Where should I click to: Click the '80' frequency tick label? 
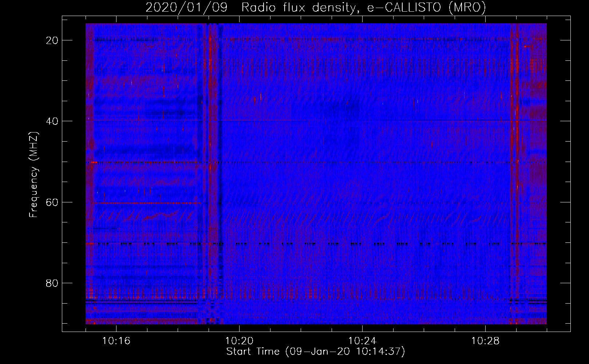click(52, 283)
